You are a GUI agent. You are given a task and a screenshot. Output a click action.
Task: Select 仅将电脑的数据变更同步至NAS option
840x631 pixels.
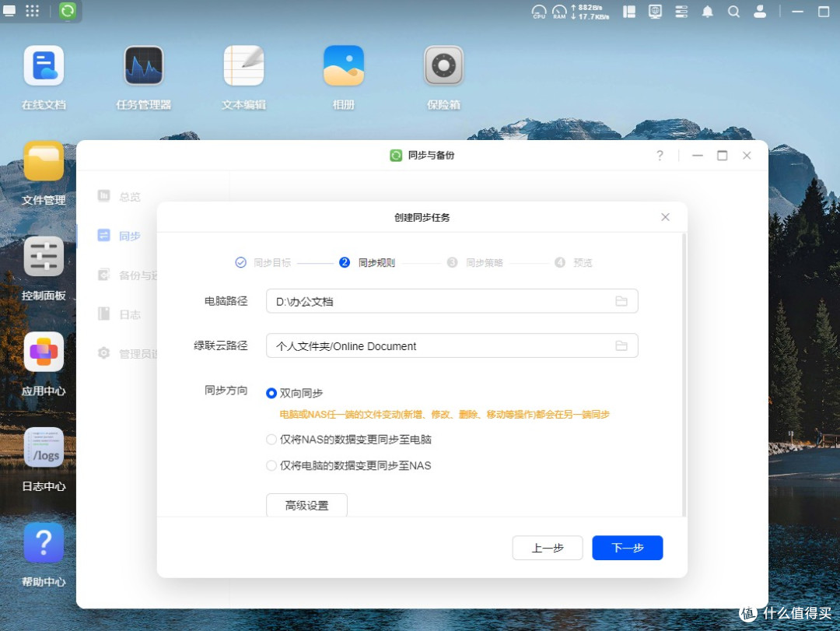point(271,465)
